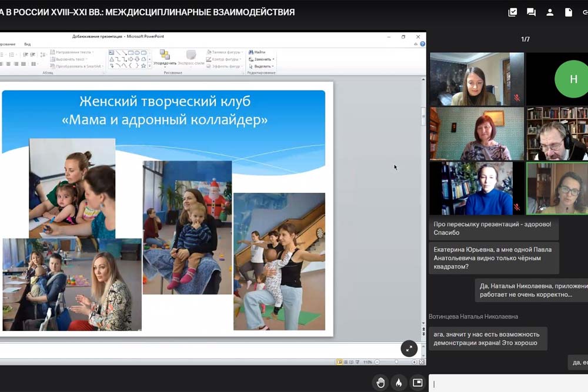Select the green-bordered active speaker video
This screenshot has height=392, width=588.
point(557,189)
